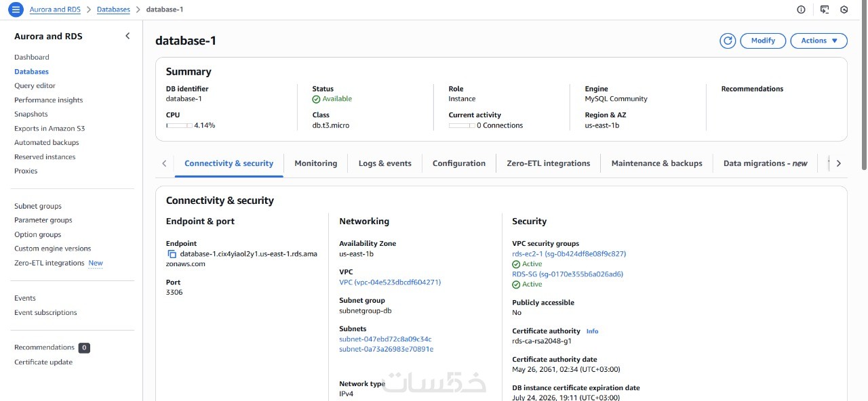Click the info icon in top bar
This screenshot has width=868, height=401.
(x=801, y=9)
